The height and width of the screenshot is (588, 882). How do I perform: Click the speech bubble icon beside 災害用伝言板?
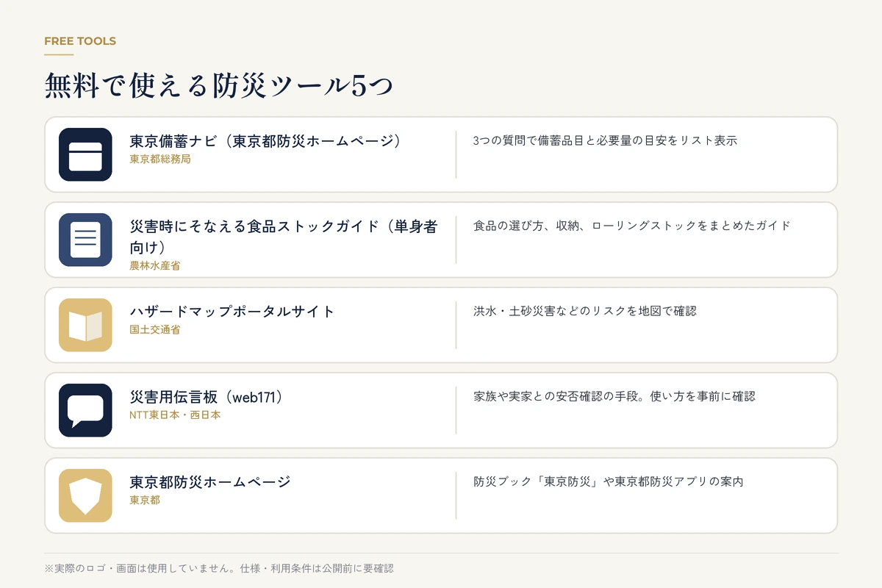tap(85, 410)
